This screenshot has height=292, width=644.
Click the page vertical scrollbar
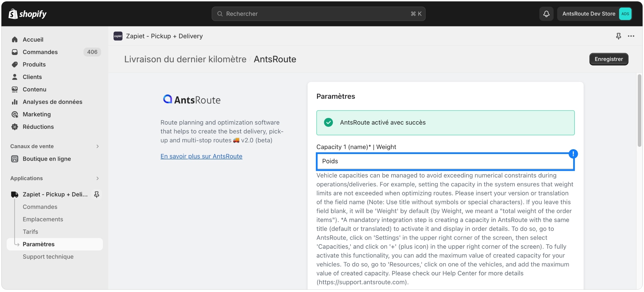tap(639, 111)
